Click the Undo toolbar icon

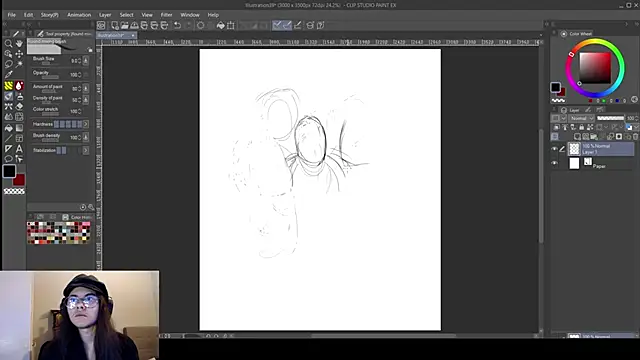177,25
